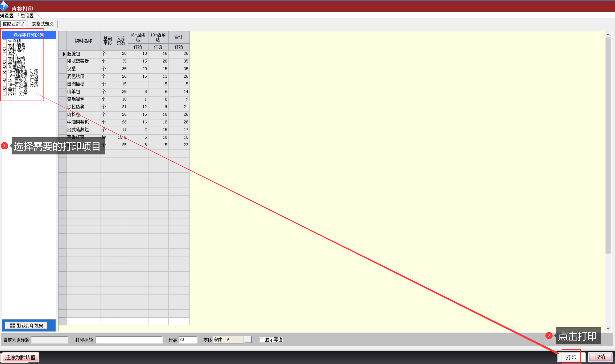Click the 打印 button

[x=571, y=357]
